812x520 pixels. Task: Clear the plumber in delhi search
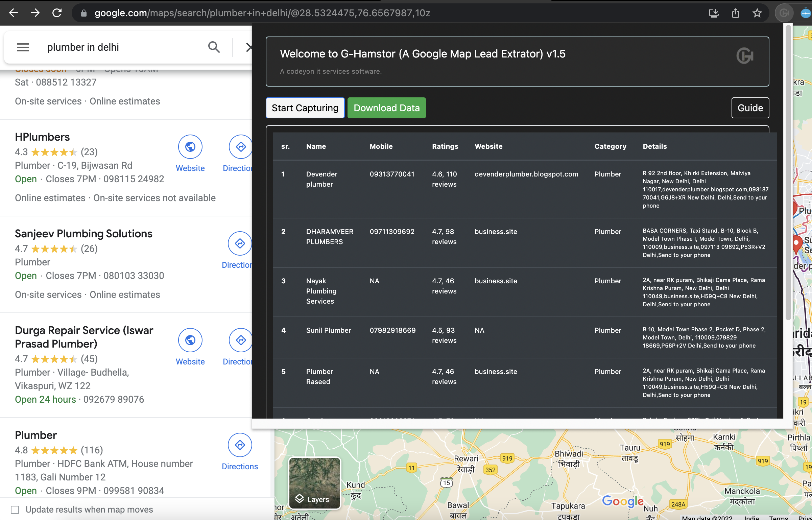pyautogui.click(x=249, y=47)
